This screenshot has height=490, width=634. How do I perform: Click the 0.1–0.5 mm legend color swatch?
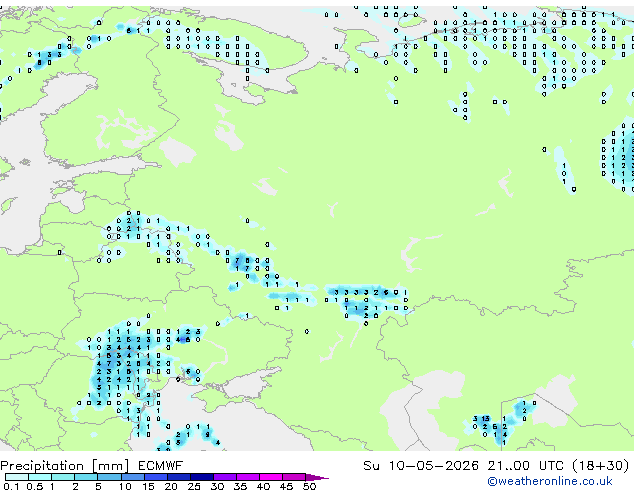17,477
